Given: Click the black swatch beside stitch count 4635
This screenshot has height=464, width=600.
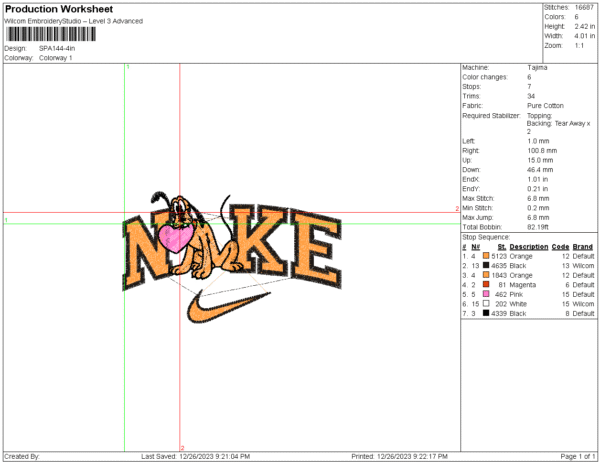Looking at the screenshot, I should coord(486,265).
